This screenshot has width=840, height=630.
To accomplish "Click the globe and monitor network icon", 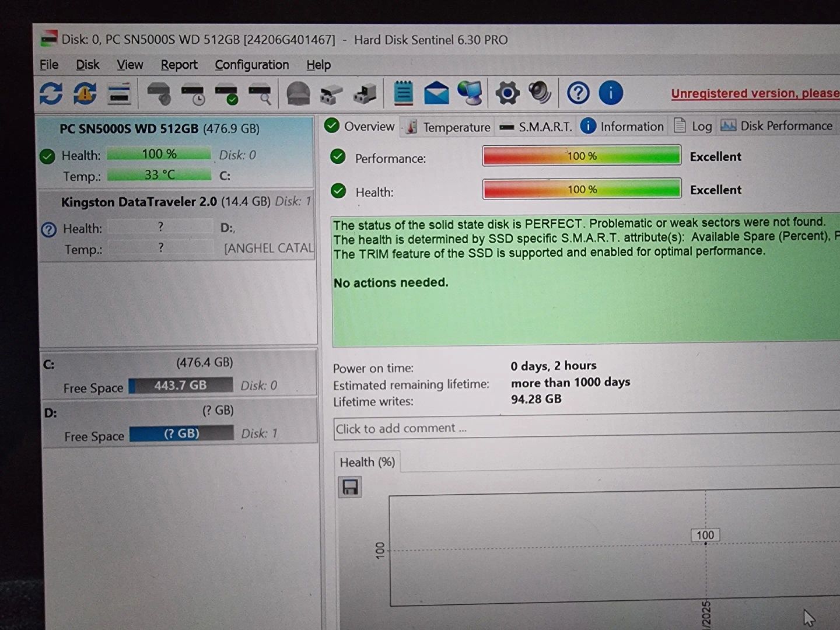I will (x=470, y=93).
